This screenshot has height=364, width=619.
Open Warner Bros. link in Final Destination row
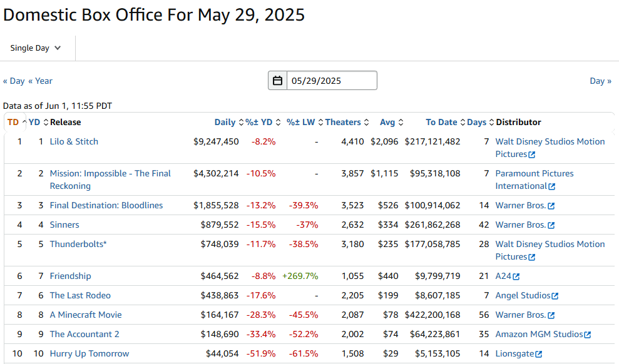pyautogui.click(x=521, y=206)
